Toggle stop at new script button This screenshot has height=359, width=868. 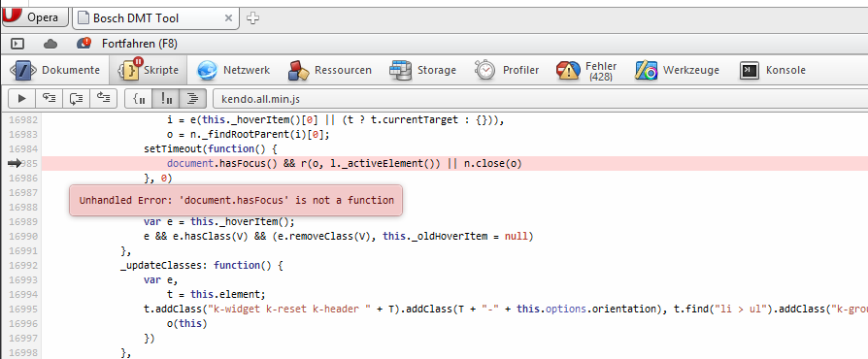pos(139,99)
